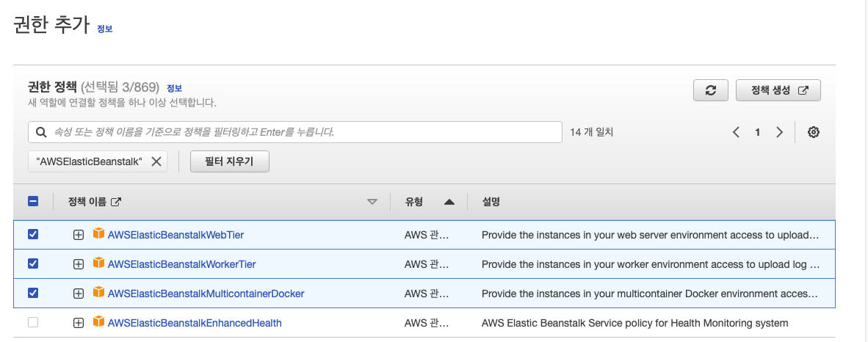Click multicontainer Docker environment description text

click(x=649, y=294)
